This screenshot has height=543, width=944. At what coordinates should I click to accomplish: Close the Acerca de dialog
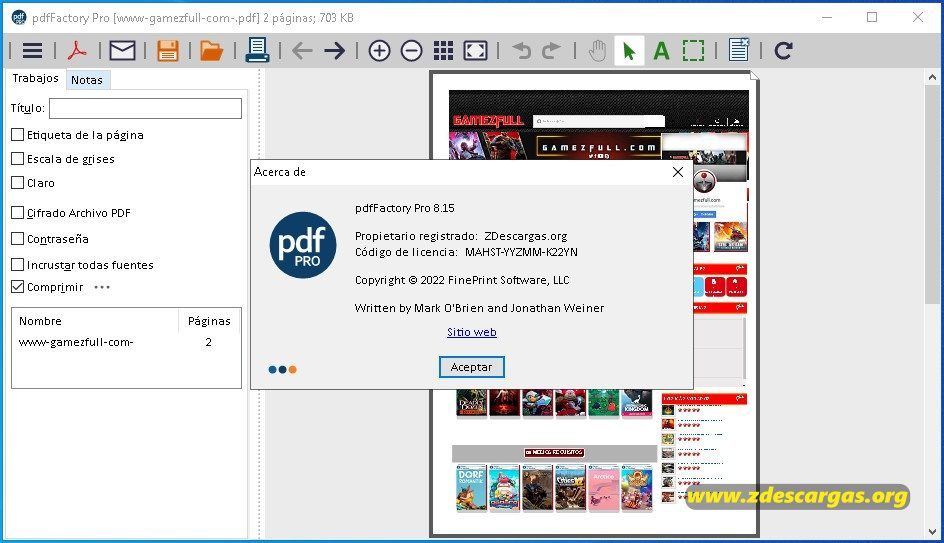(x=678, y=172)
